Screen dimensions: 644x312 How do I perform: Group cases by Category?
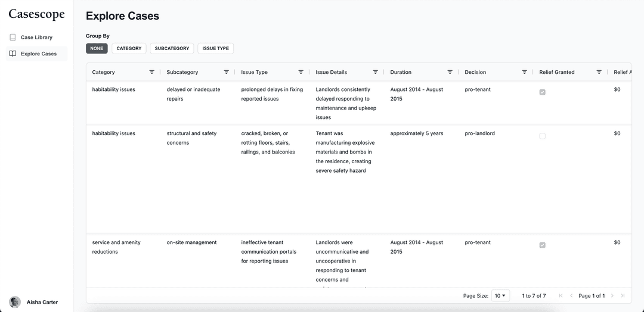pos(129,48)
